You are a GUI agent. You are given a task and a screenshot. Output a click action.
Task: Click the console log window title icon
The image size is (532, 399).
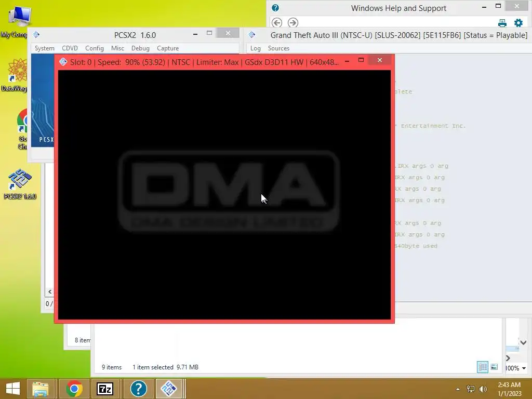(252, 35)
